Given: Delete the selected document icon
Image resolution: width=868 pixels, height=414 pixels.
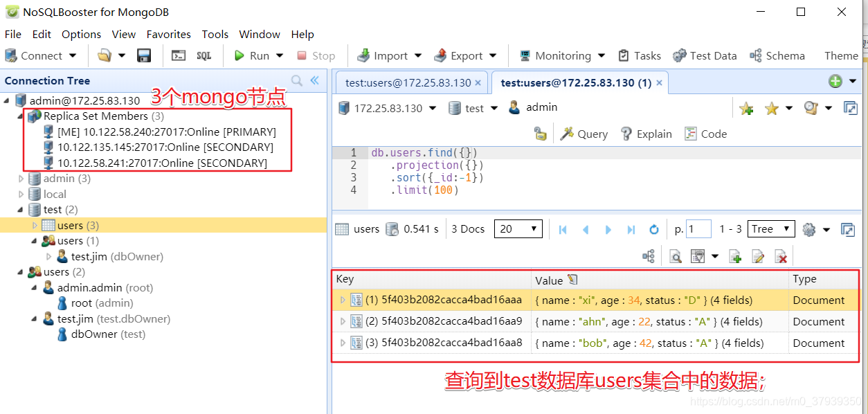Looking at the screenshot, I should click(x=781, y=257).
